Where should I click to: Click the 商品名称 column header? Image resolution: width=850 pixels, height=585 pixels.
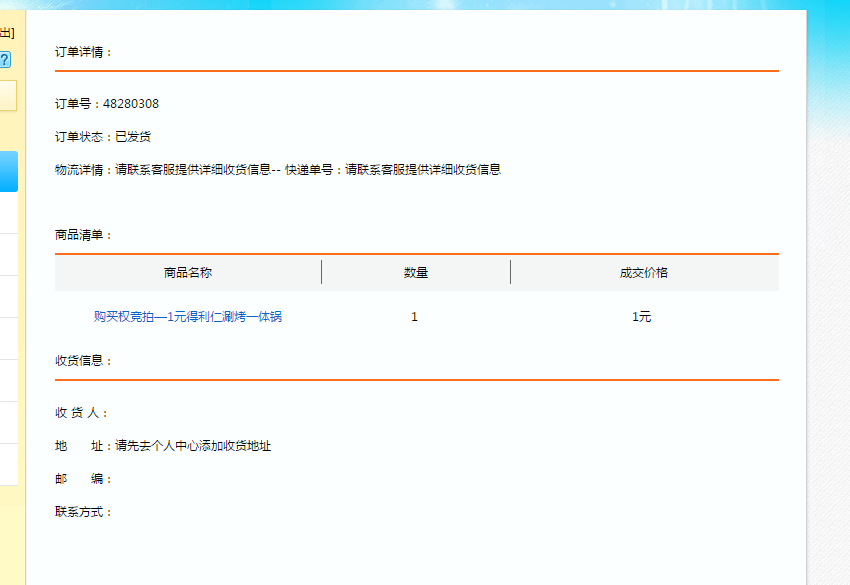(188, 273)
